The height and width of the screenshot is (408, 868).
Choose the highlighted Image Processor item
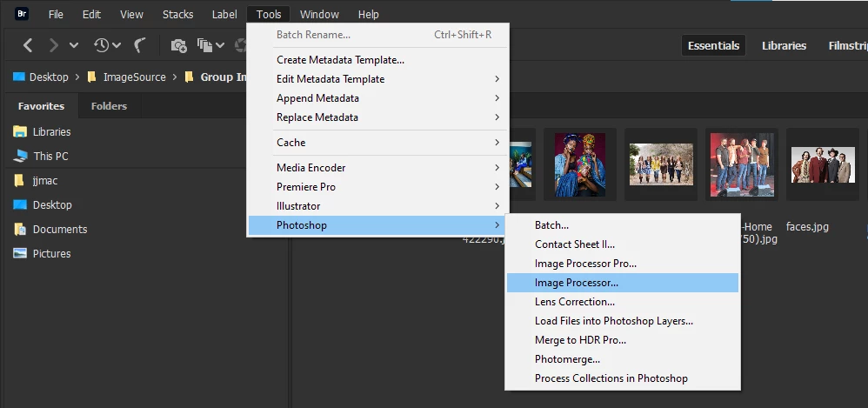(623, 283)
